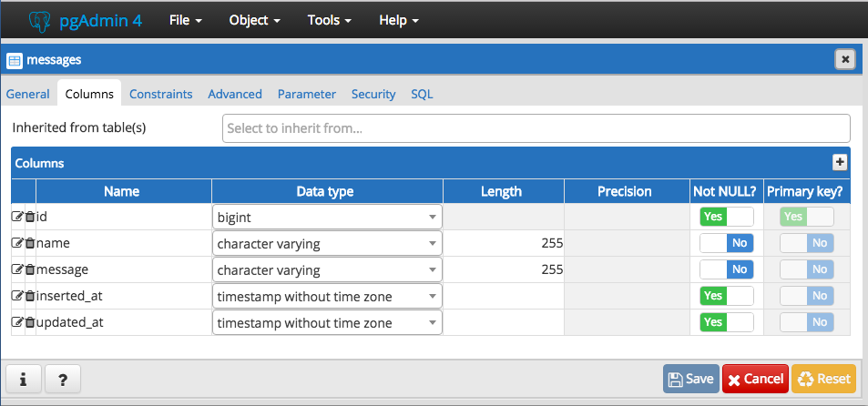Viewport: 868px width, 406px height.
Task: Click the edit icon for updated_at row
Action: tap(17, 322)
